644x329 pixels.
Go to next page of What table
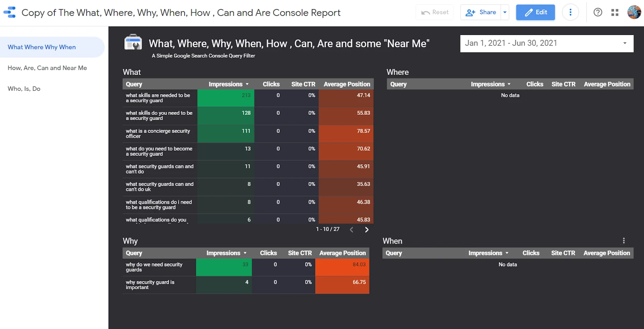click(366, 230)
